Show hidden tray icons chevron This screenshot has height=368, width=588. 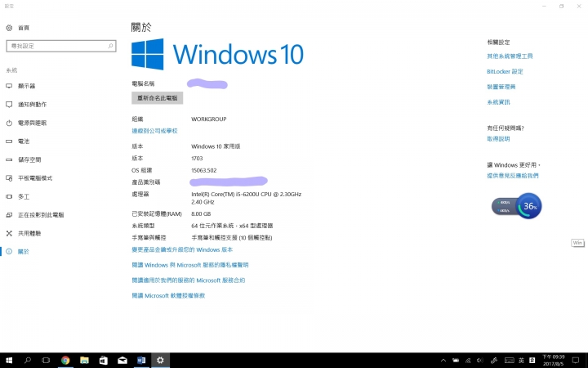coord(443,361)
